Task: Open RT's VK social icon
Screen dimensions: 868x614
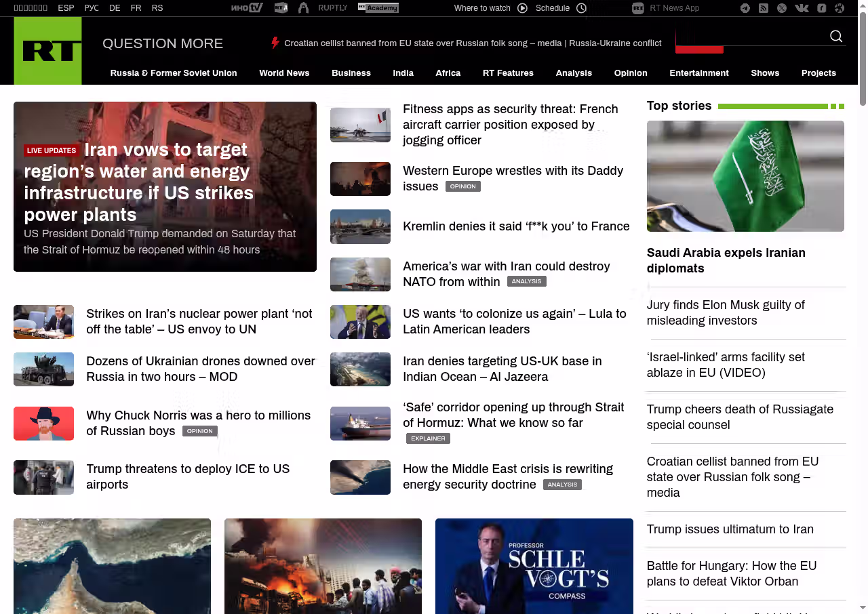Action: [802, 8]
